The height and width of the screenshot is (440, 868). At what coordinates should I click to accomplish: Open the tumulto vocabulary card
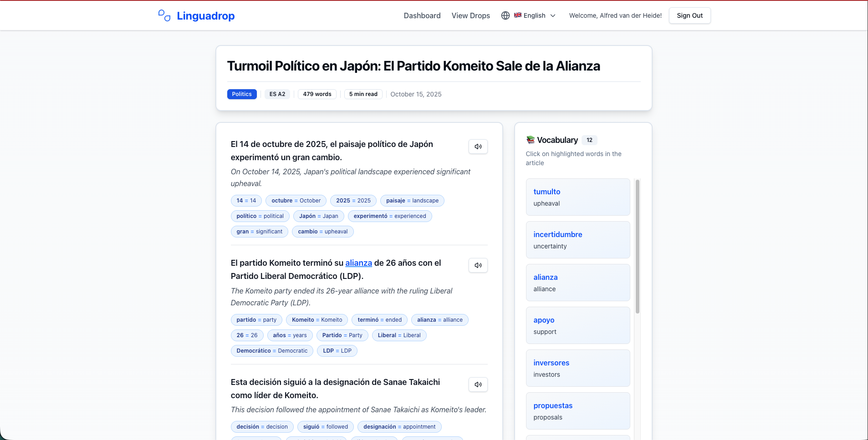pyautogui.click(x=578, y=197)
